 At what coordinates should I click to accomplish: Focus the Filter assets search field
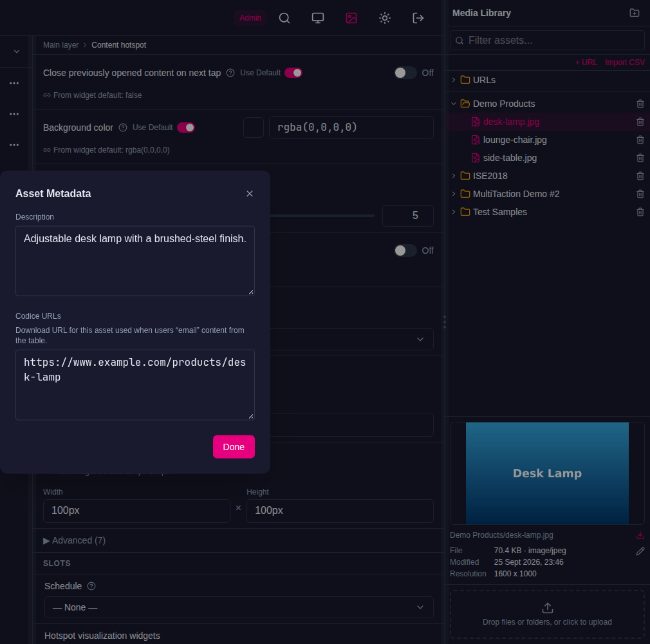point(547,40)
